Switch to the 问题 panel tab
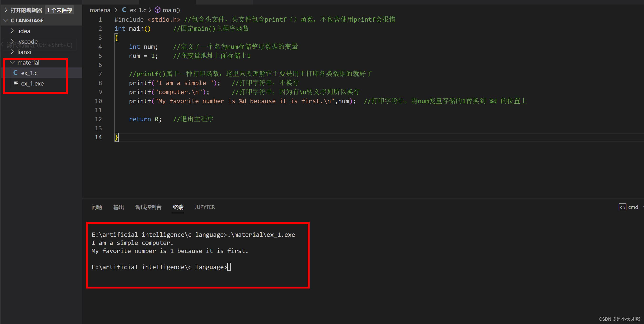The image size is (644, 324). coord(97,207)
